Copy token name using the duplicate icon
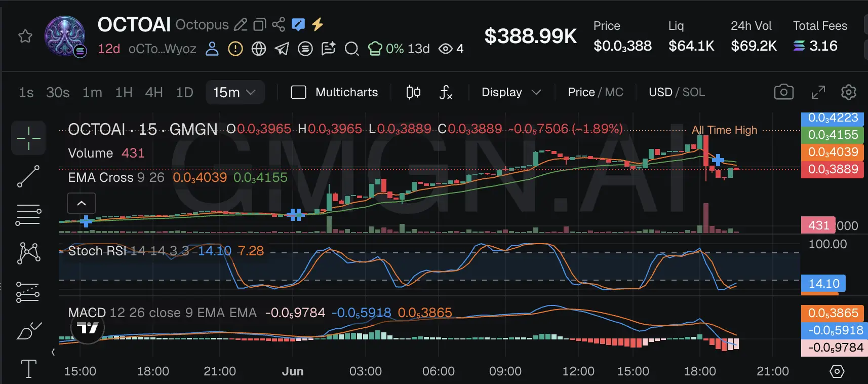 pyautogui.click(x=260, y=24)
